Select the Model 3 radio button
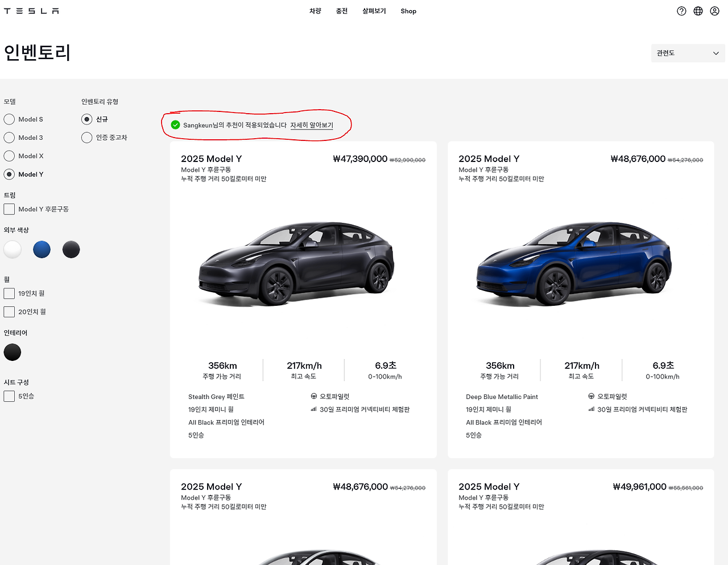This screenshot has height=565, width=728. 9,138
